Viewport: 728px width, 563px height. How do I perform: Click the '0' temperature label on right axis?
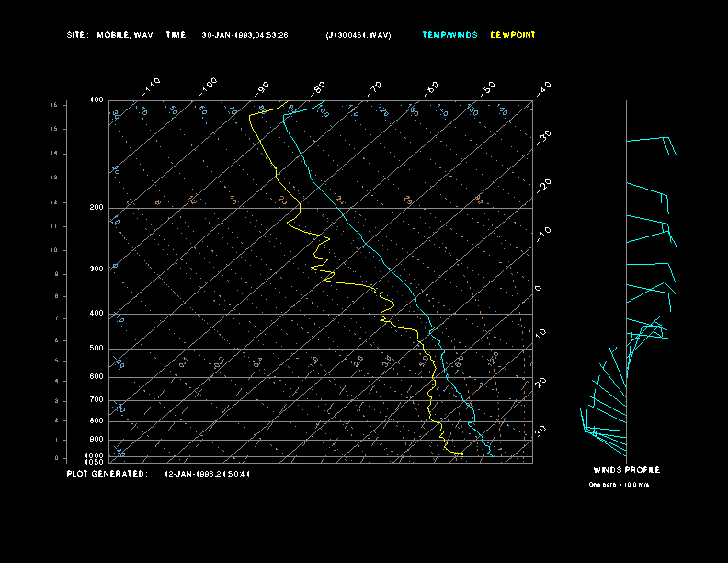point(538,289)
